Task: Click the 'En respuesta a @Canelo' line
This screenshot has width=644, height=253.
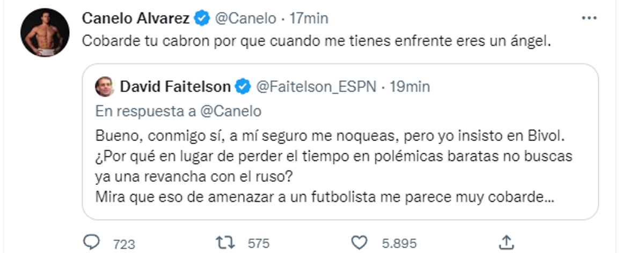Action: (x=178, y=111)
